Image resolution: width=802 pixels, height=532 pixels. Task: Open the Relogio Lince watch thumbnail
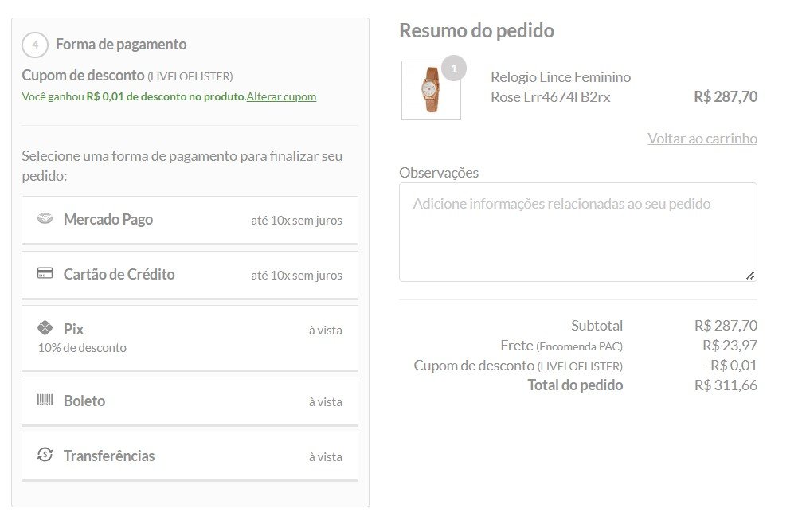tap(431, 91)
